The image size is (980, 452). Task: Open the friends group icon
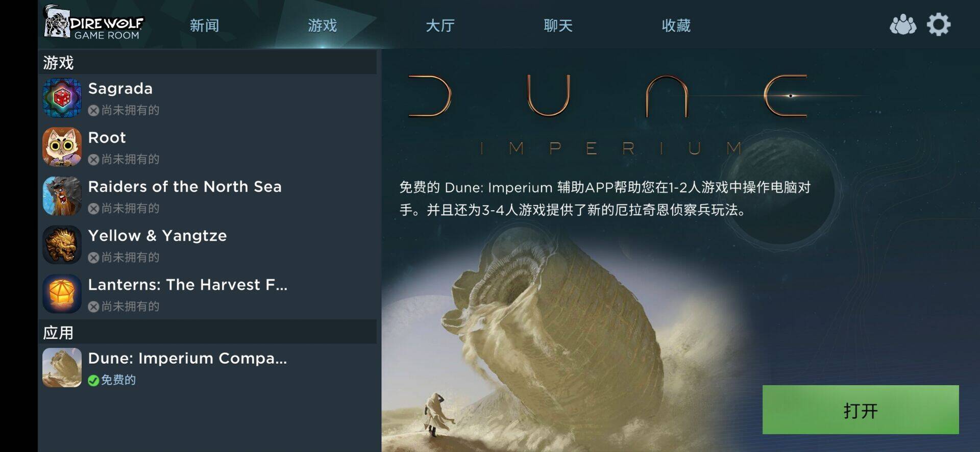click(902, 25)
